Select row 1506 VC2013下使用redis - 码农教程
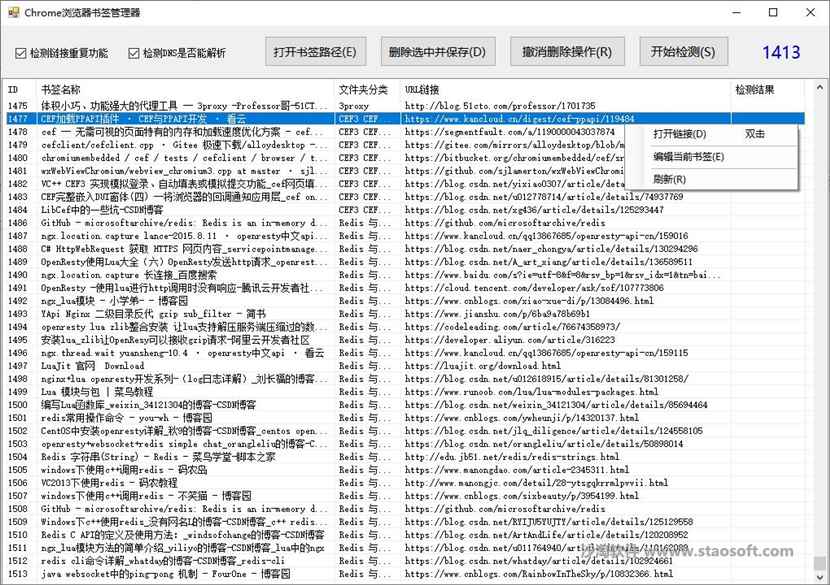830x585 pixels. coord(404,483)
